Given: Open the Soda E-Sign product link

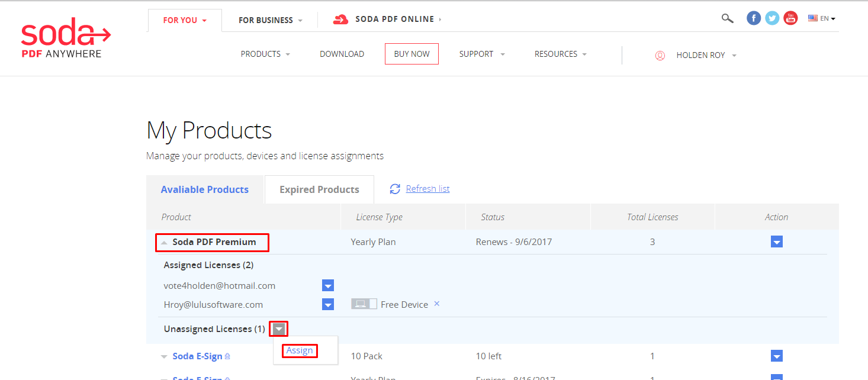Looking at the screenshot, I should (x=198, y=356).
